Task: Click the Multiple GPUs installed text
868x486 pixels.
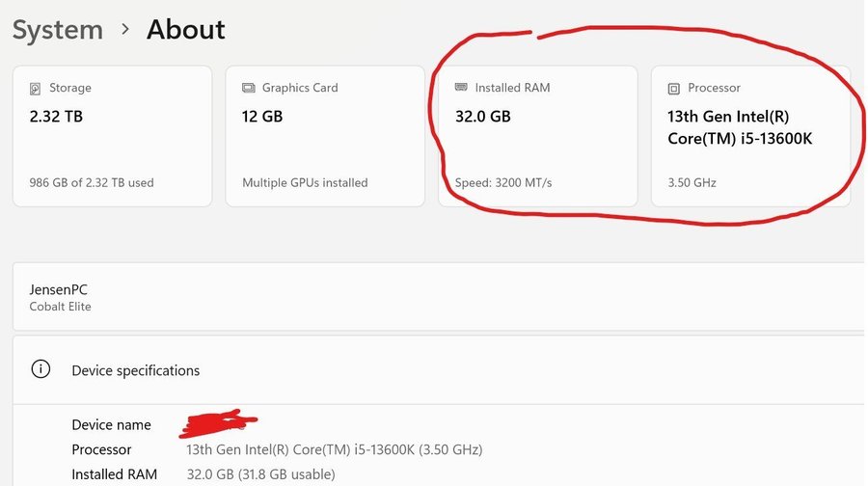Action: [x=305, y=182]
